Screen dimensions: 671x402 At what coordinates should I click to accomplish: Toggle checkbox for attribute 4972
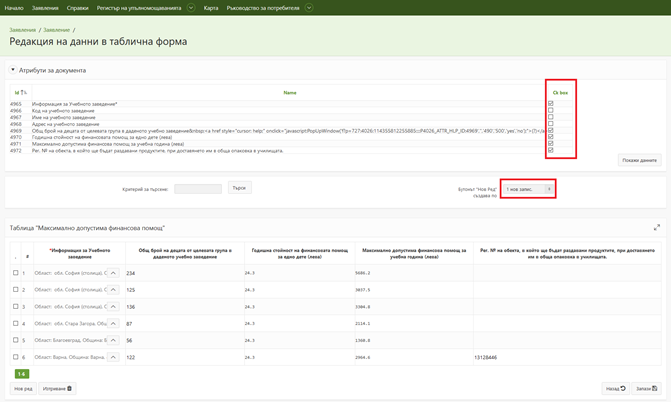click(x=550, y=150)
